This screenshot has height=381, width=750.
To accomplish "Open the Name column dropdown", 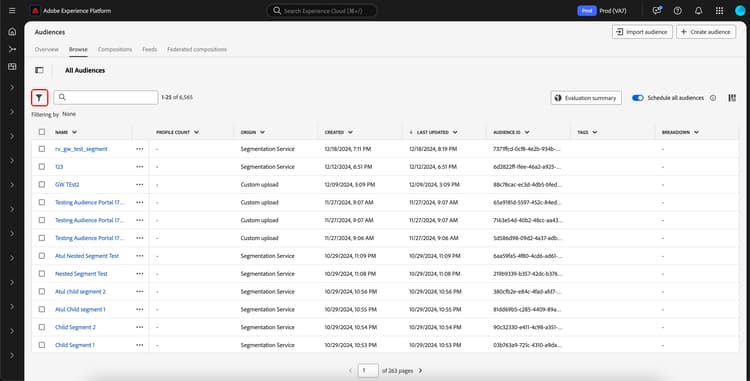I will click(74, 132).
